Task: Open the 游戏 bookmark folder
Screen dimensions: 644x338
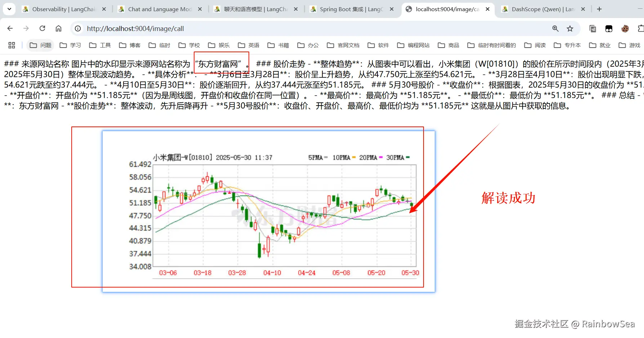Action: [629, 45]
